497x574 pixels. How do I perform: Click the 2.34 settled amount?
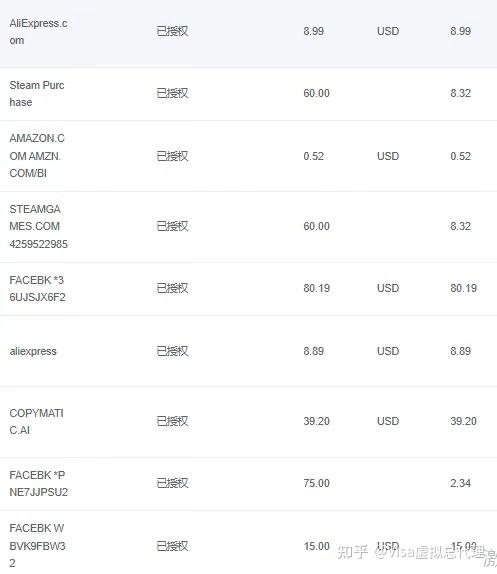point(460,483)
